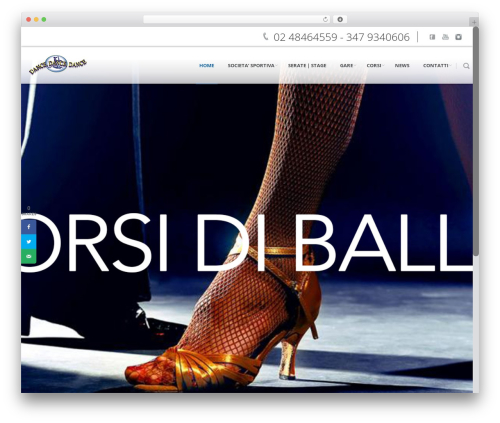Click the CORSI DI BALLO slider headline
Screen dimensions: 500x423
[247, 243]
